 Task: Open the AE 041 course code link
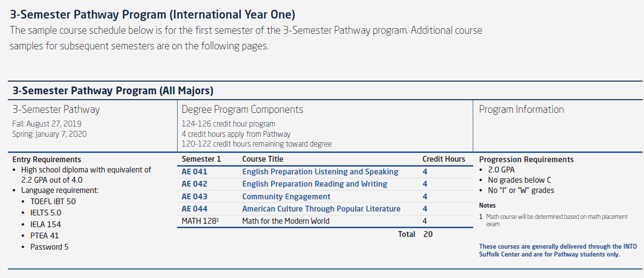[x=194, y=172]
